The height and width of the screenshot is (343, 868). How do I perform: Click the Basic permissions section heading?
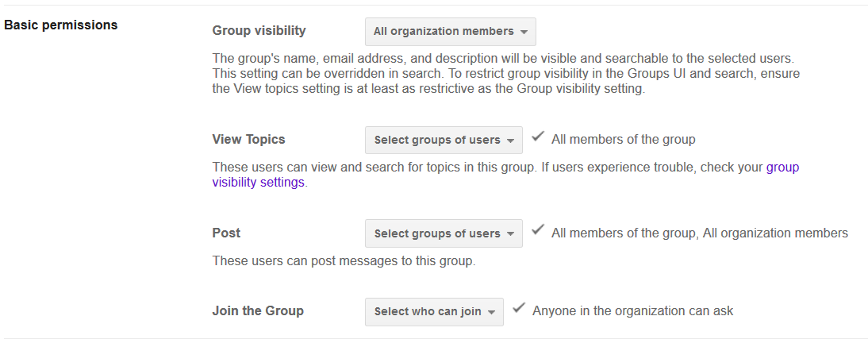click(x=61, y=25)
